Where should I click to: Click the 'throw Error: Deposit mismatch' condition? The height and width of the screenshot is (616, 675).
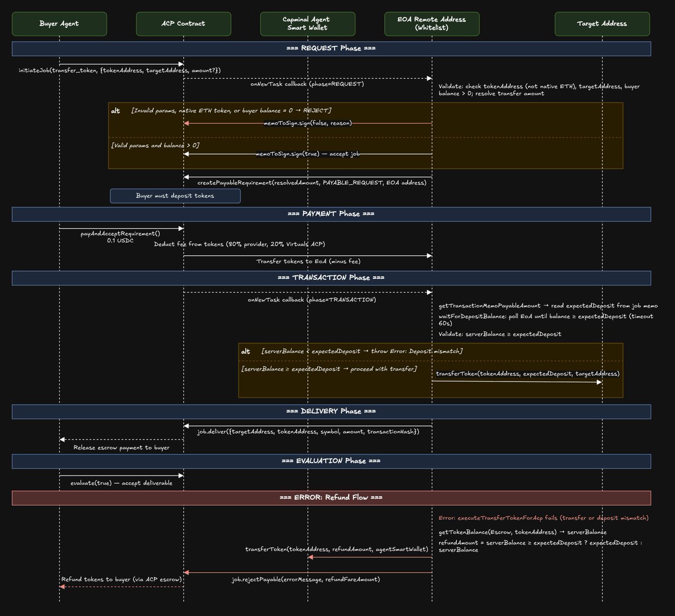pos(362,351)
